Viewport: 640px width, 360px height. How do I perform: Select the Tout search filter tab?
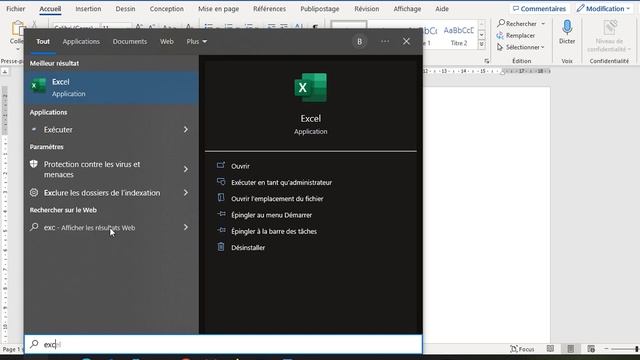pos(43,42)
